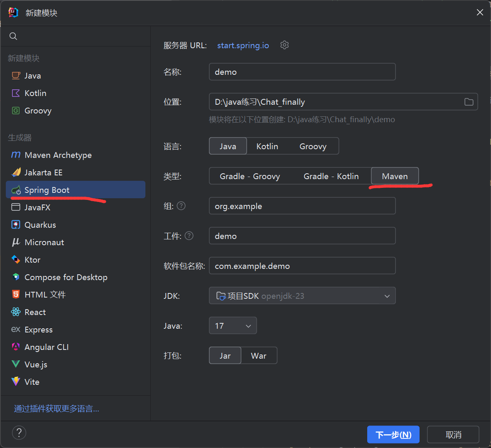Click the Micronaut mu icon

click(16, 242)
